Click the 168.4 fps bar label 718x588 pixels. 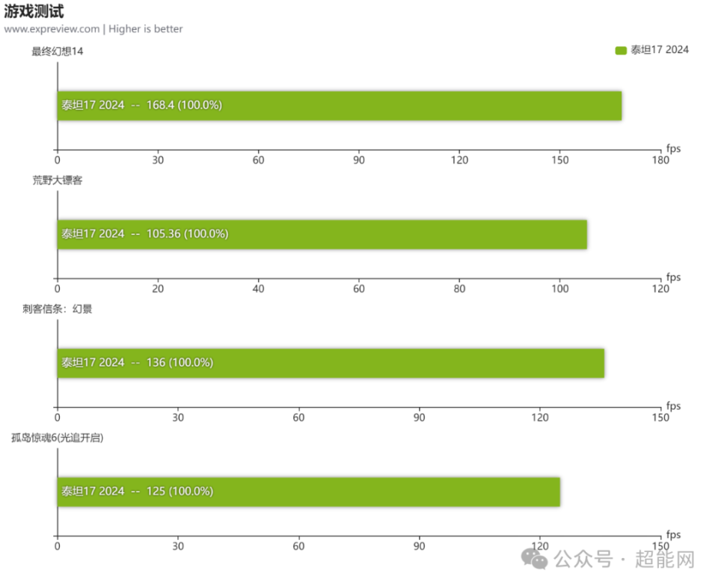(x=141, y=105)
